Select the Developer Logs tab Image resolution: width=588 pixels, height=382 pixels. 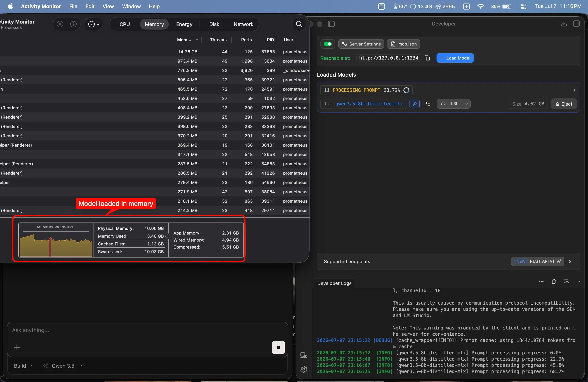pos(334,283)
